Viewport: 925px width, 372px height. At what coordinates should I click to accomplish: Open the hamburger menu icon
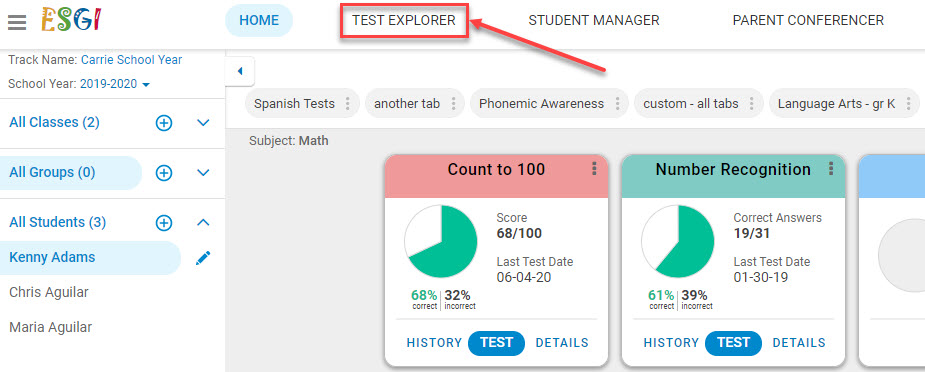click(x=17, y=22)
